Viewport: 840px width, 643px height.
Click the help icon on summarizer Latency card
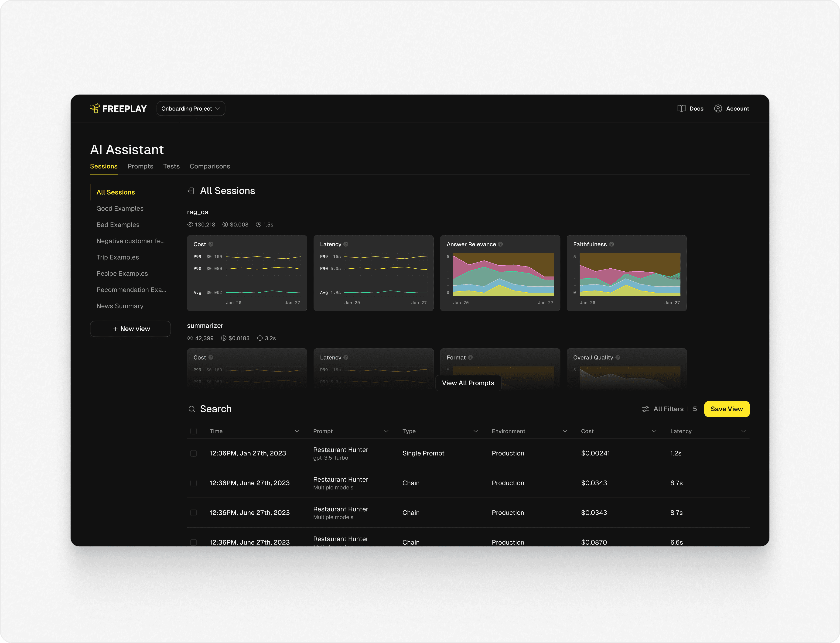pos(346,357)
